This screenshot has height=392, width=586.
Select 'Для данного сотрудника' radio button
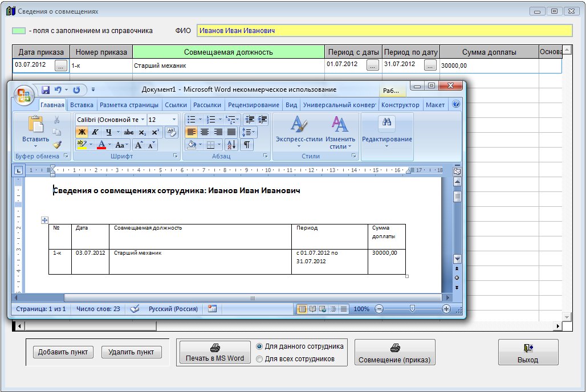pos(260,346)
